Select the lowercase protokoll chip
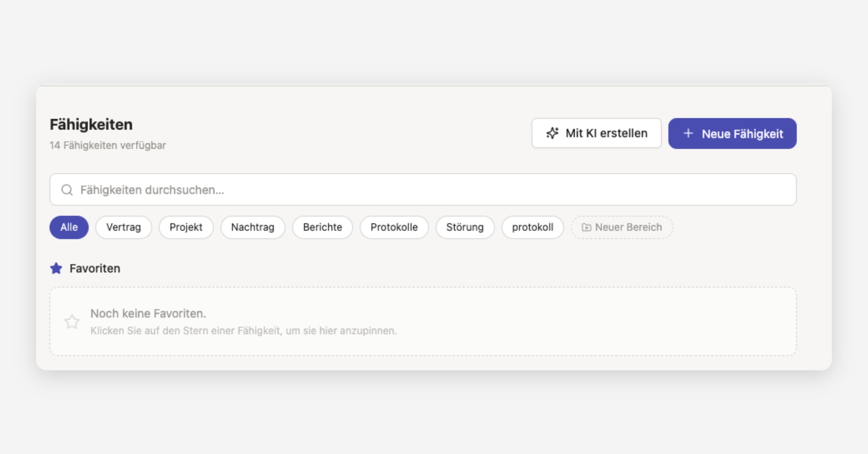868x454 pixels. click(533, 227)
